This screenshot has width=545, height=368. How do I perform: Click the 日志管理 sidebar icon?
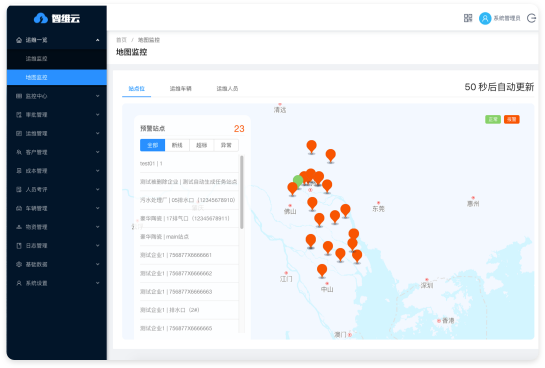tap(19, 246)
